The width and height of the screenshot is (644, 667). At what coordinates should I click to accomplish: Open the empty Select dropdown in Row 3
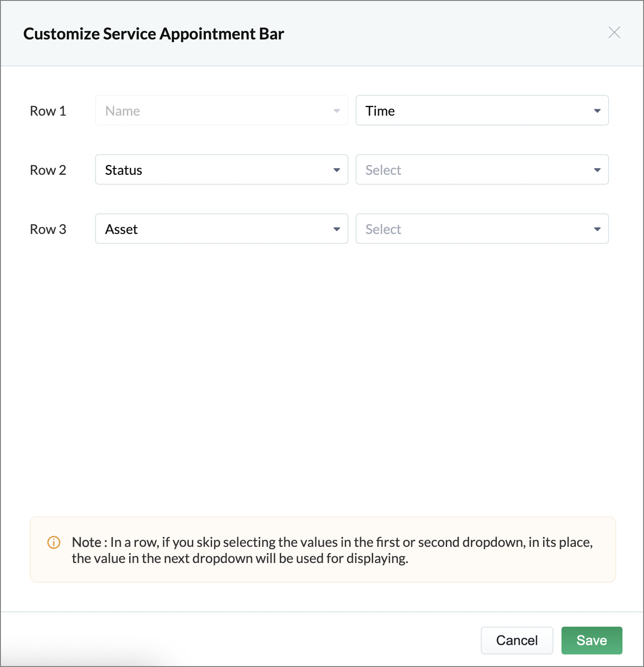(475, 229)
